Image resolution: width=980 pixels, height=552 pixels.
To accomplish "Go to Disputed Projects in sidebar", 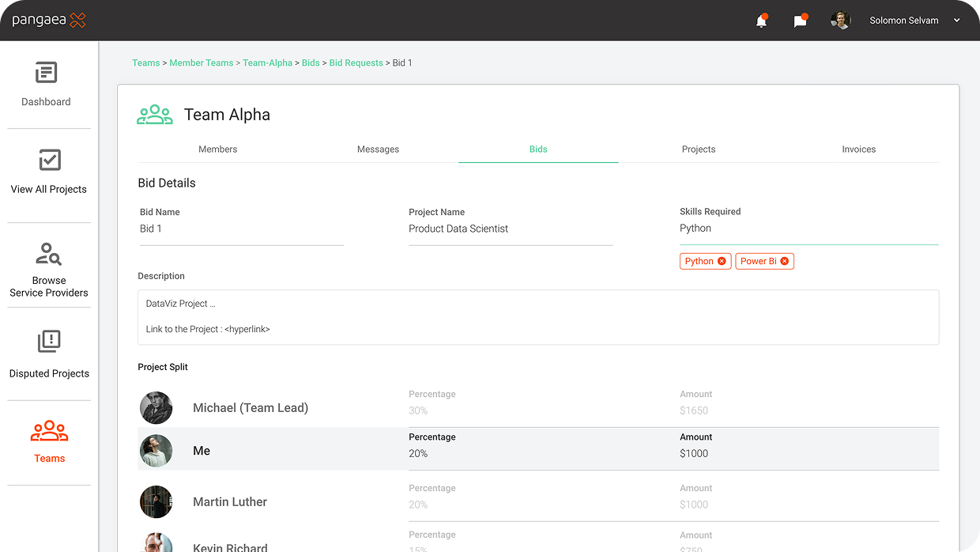I will [x=49, y=342].
